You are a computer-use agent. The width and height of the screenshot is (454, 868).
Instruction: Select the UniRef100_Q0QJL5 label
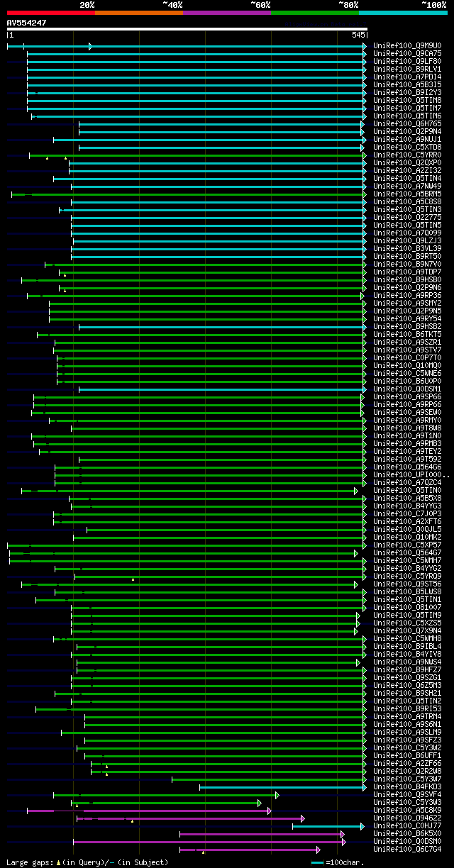pyautogui.click(x=407, y=530)
